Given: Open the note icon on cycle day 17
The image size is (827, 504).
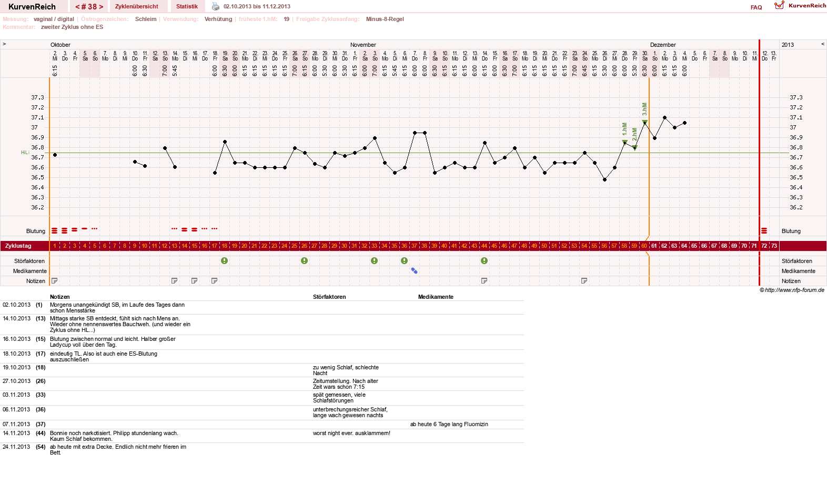Looking at the screenshot, I should tap(215, 281).
